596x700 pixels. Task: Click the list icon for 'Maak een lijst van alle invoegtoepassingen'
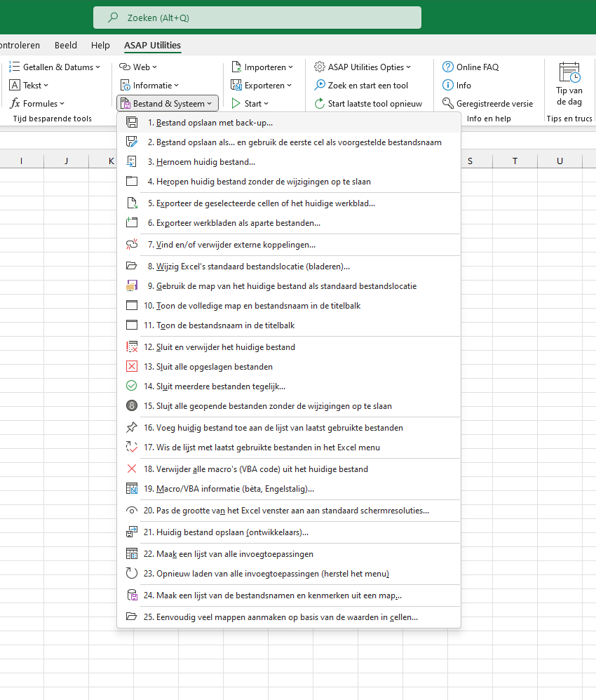[132, 554]
